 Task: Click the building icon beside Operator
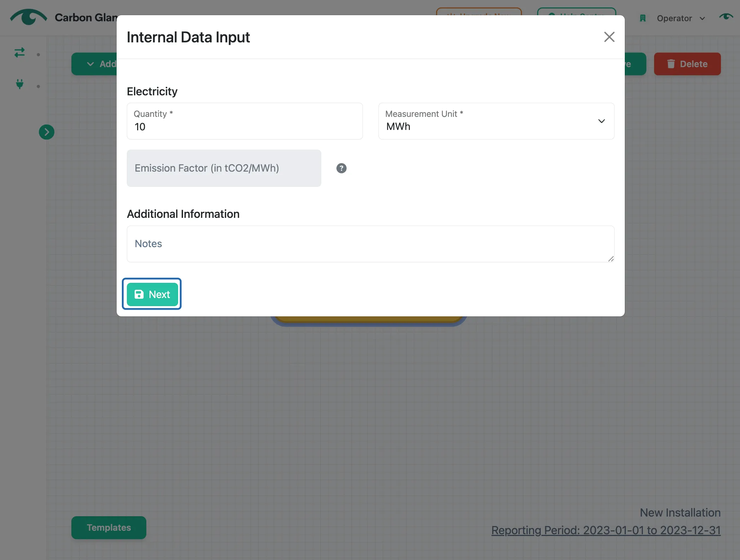pos(643,18)
